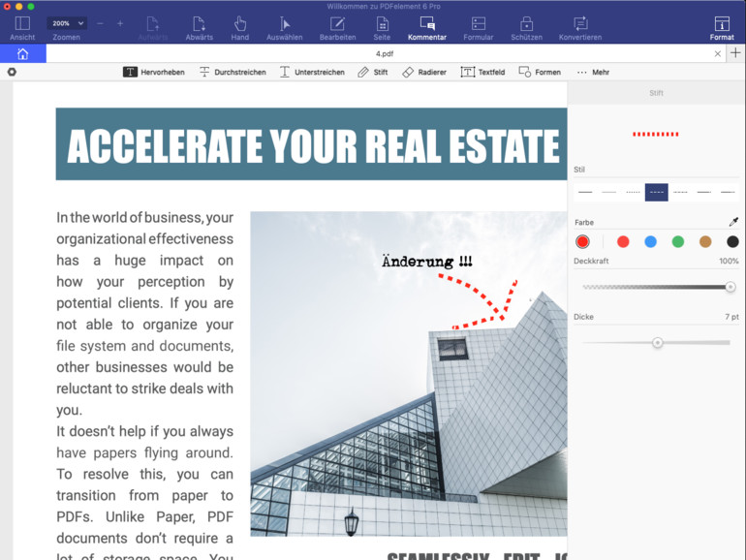Select the Hand tool
This screenshot has height=560, width=746.
240,28
